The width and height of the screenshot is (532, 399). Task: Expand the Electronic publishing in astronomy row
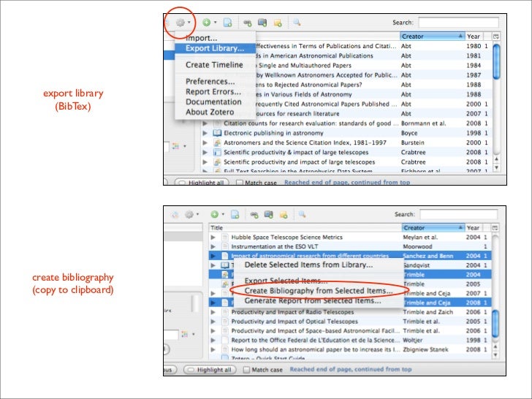coord(205,133)
